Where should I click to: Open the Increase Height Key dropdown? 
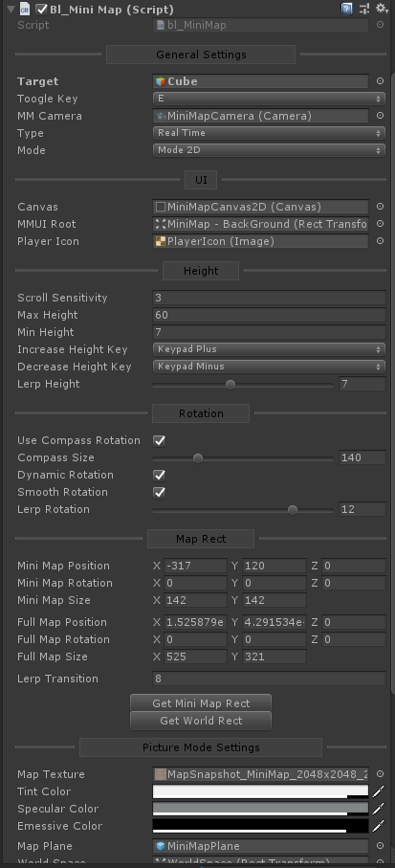[269, 349]
